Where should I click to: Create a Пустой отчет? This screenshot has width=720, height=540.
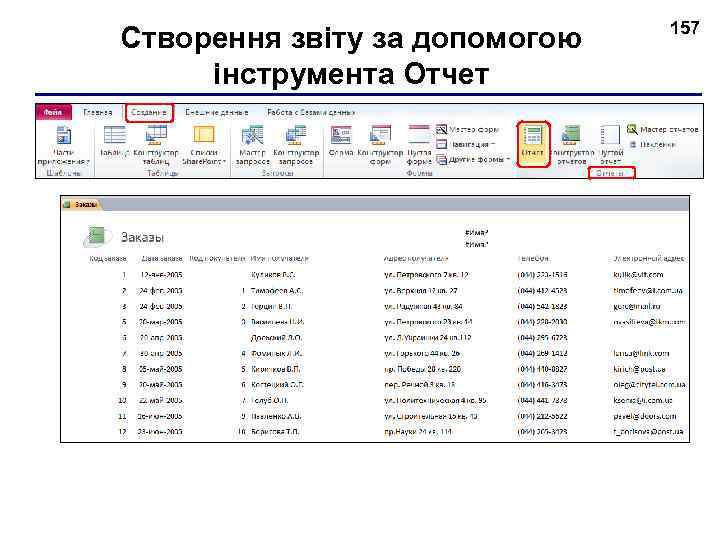pyautogui.click(x=611, y=146)
